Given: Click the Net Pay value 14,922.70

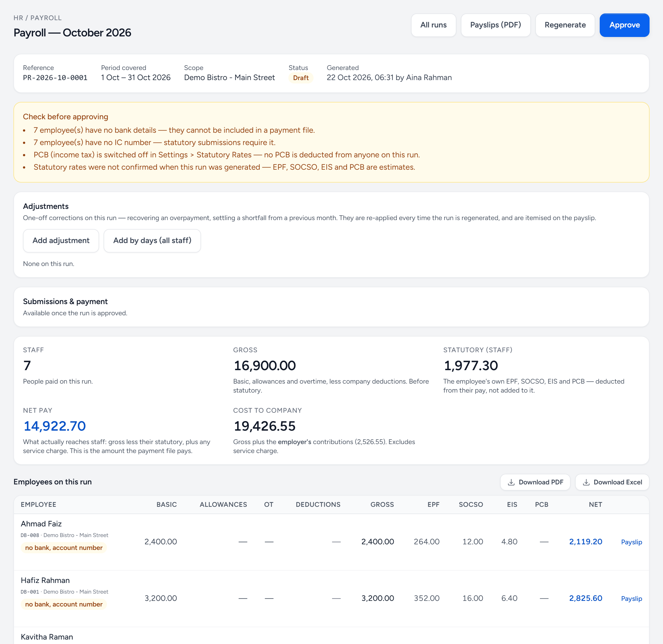Looking at the screenshot, I should [x=55, y=426].
